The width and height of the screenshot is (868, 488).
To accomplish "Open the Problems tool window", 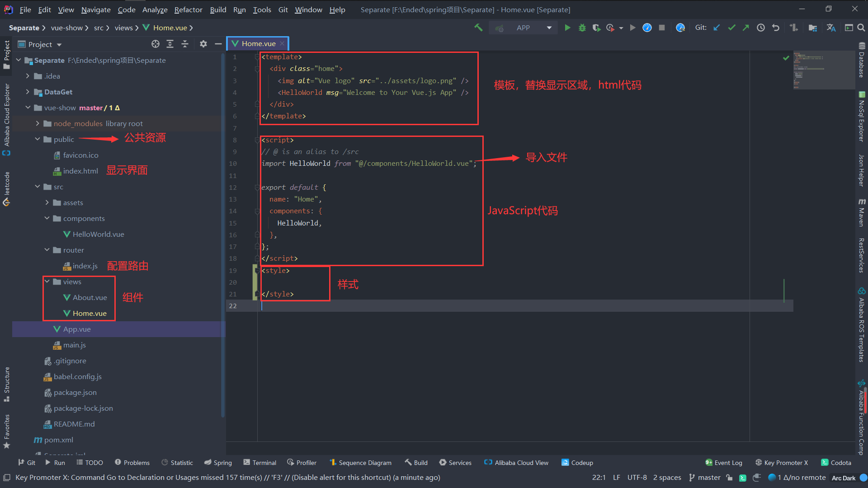I will pos(132,463).
